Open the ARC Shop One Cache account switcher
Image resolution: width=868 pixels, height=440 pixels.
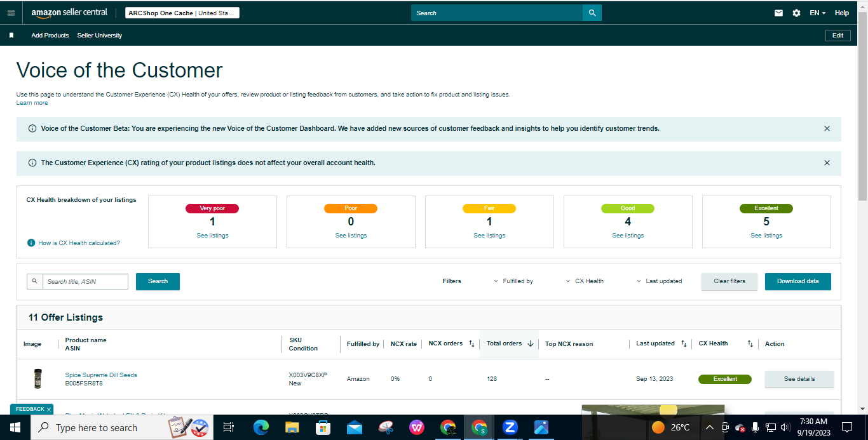coord(182,13)
